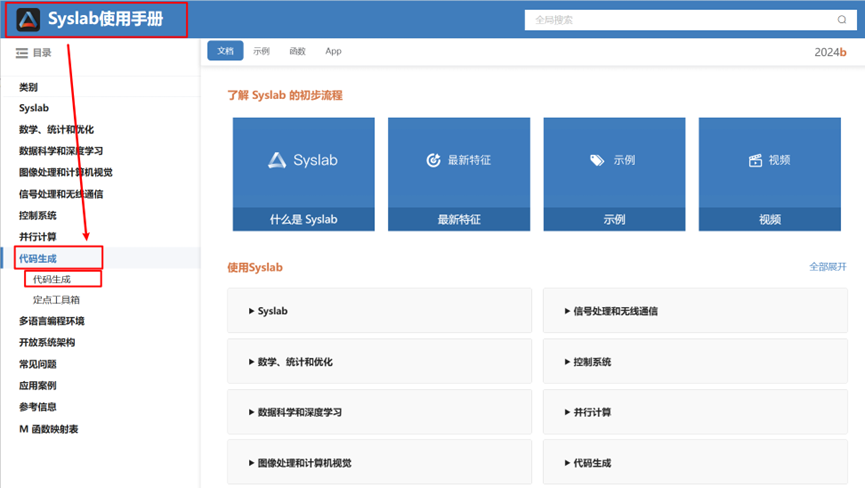
Task: Select 参考信息 in sidebar
Action: point(38,407)
